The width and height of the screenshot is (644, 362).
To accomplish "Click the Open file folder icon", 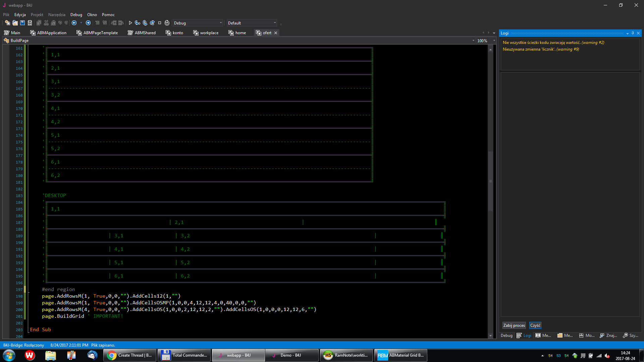I will (x=15, y=23).
